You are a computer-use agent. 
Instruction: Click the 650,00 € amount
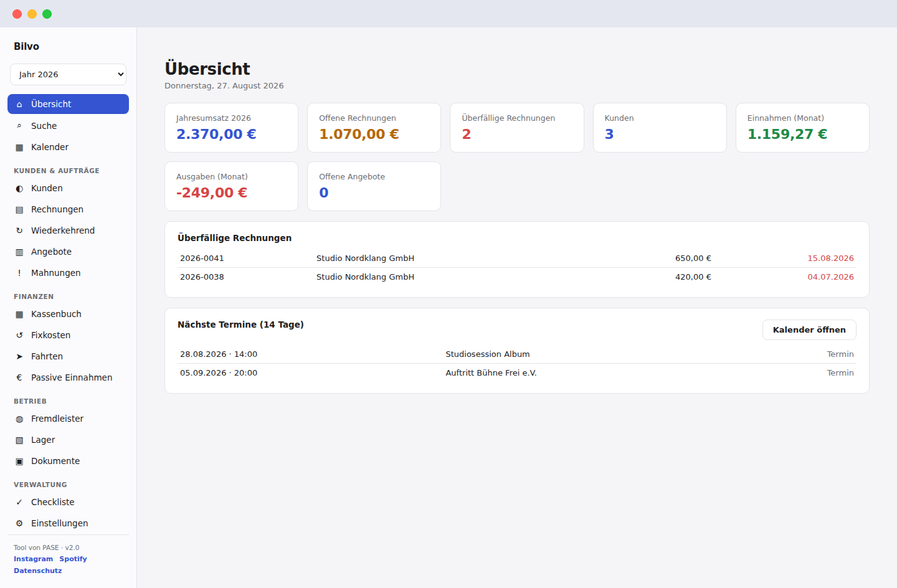[693, 258]
